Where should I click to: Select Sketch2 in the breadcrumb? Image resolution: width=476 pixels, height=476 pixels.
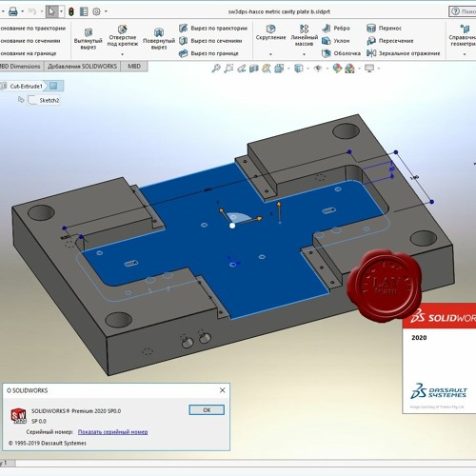50,100
